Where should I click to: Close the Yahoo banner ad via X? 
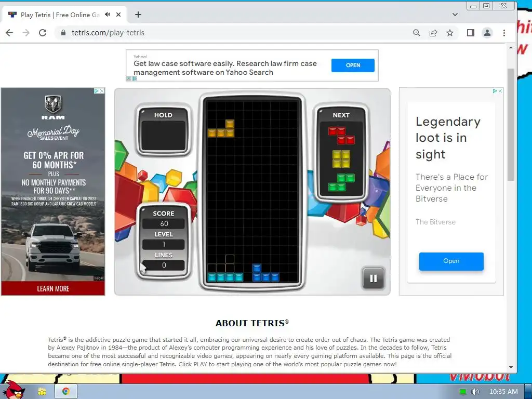click(x=129, y=78)
